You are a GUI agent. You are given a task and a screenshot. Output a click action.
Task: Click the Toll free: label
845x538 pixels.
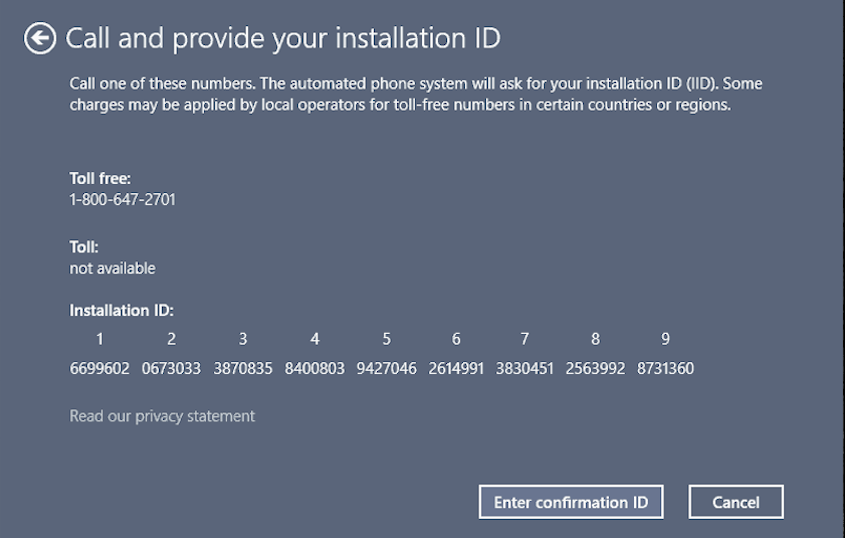pyautogui.click(x=100, y=178)
